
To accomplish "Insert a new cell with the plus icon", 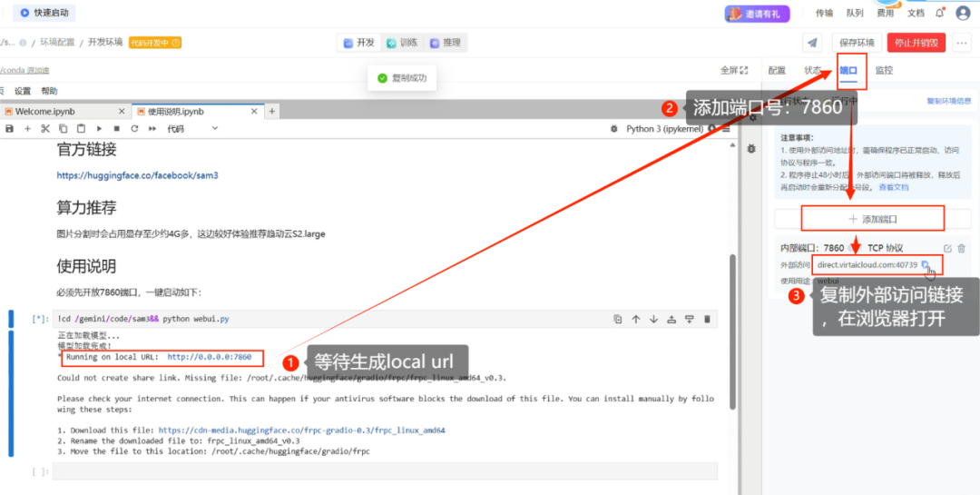I will click(27, 128).
